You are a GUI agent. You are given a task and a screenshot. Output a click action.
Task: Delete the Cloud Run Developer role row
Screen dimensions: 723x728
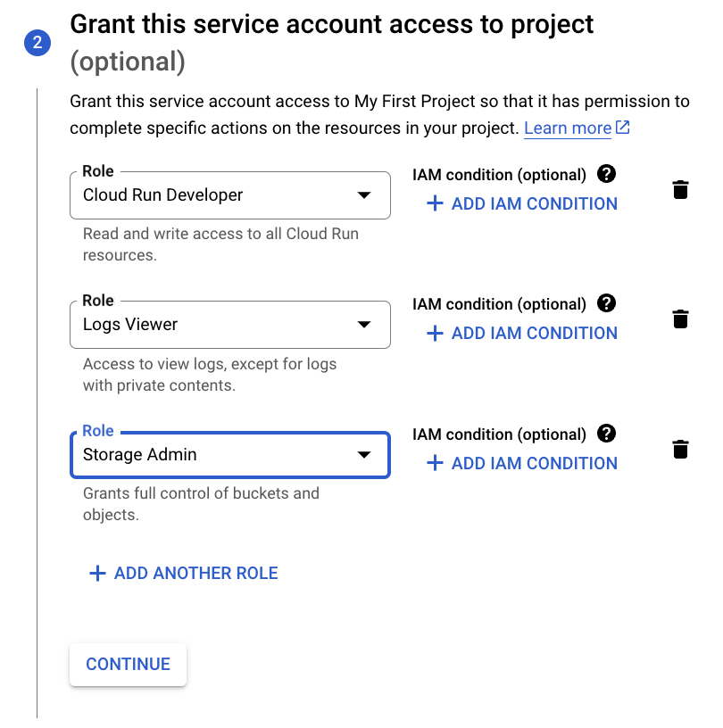point(680,189)
